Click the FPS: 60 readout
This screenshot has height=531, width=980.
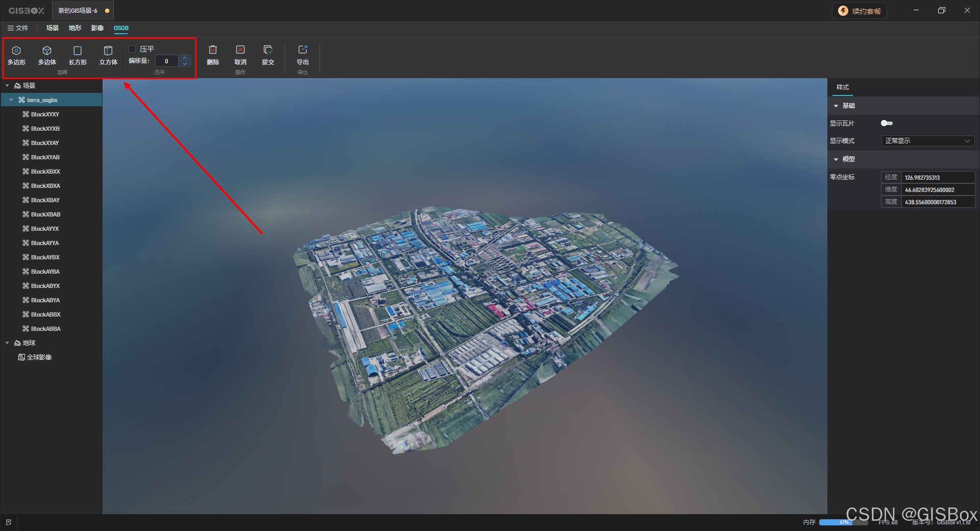tap(888, 522)
